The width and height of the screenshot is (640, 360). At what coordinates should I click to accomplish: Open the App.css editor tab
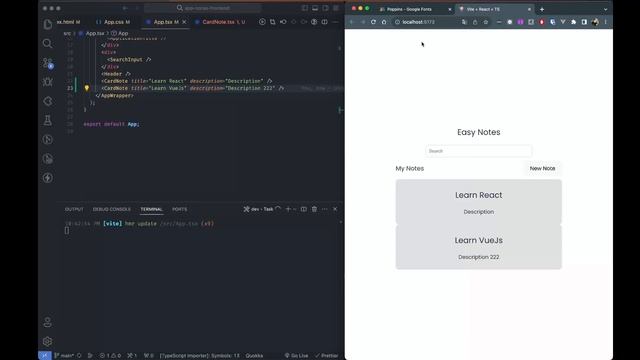coord(114,22)
